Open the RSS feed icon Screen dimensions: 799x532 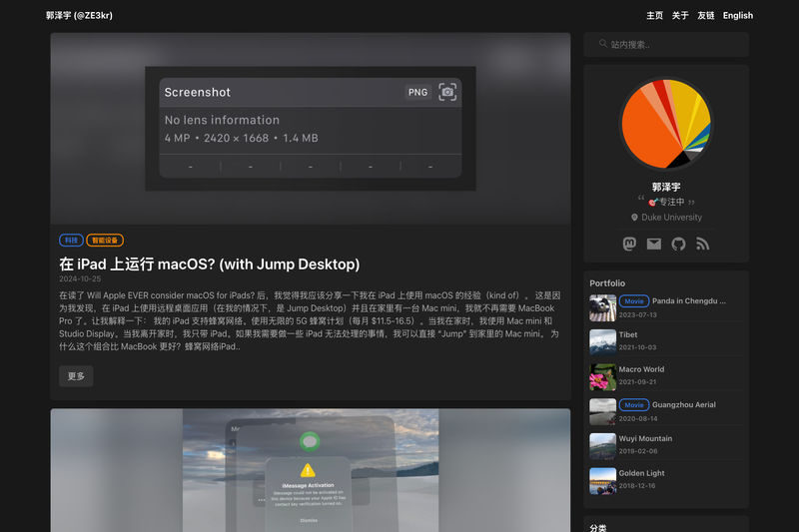coord(703,244)
